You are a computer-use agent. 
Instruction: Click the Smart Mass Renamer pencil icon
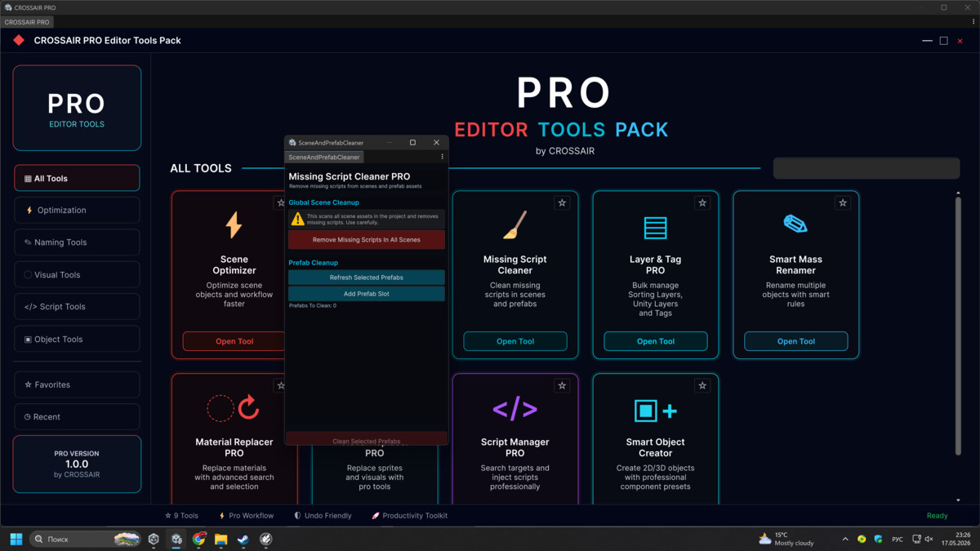[x=795, y=224]
